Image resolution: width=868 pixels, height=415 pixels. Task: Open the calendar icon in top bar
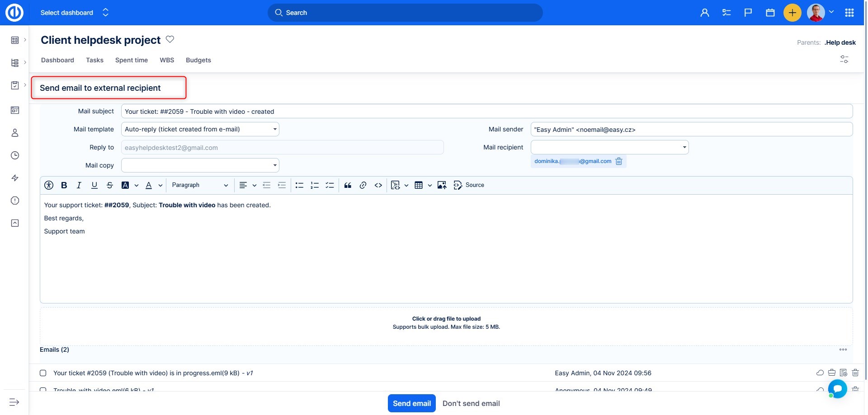770,13
